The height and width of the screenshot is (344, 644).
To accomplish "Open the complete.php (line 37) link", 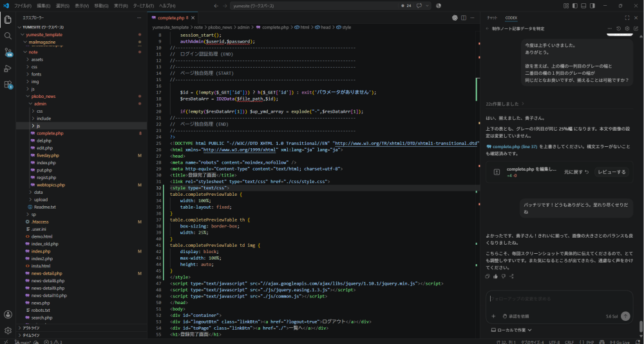I will tap(512, 147).
